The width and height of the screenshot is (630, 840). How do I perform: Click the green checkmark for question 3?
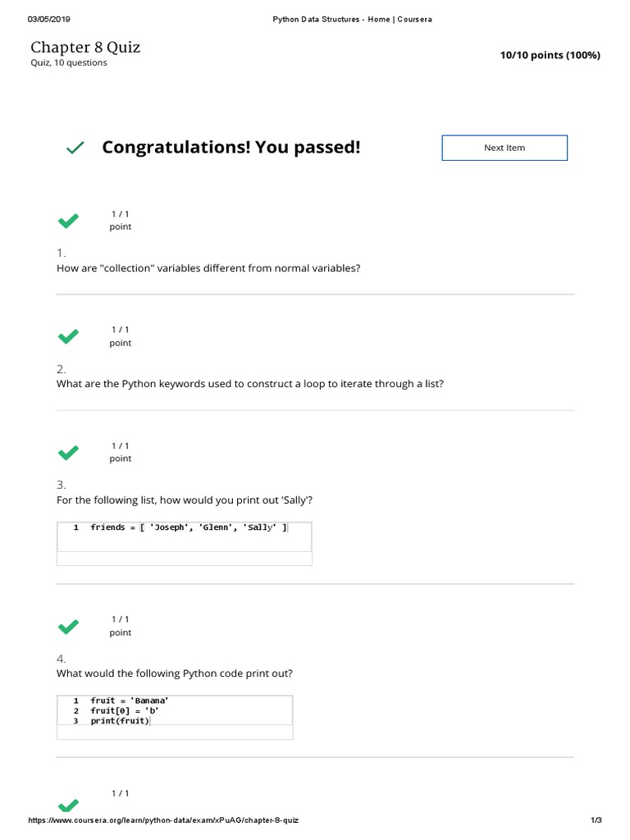[68, 452]
